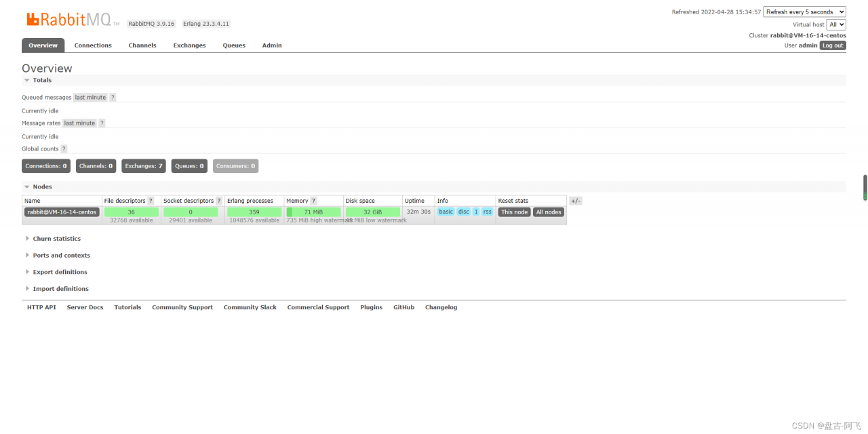Click the page vertical scrollbar handle
Image resolution: width=868 pixels, height=434 pixels.
tap(865, 187)
